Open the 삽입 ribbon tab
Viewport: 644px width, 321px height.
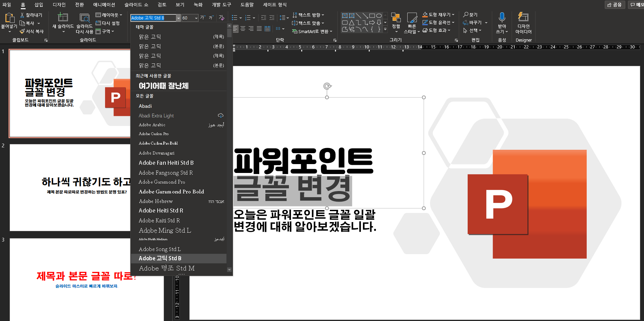pos(39,4)
